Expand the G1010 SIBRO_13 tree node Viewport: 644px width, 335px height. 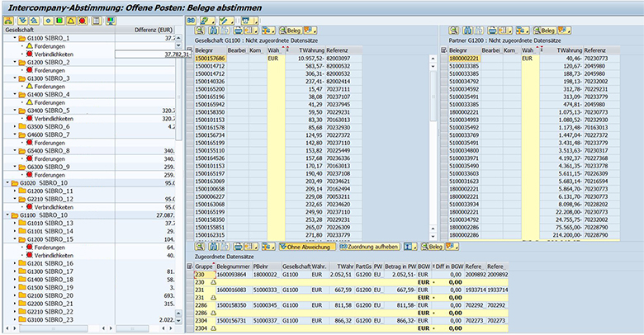(15, 223)
